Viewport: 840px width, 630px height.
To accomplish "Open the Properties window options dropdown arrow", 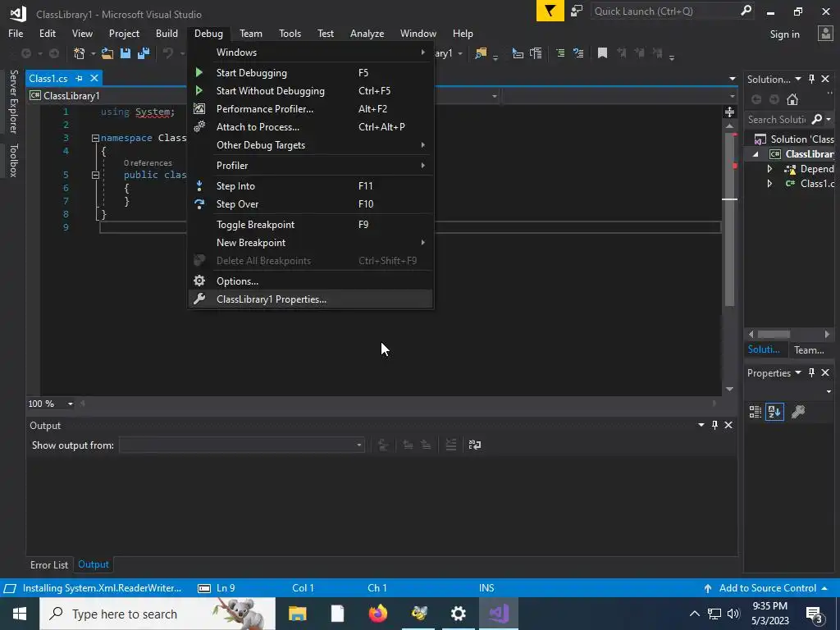I will pyautogui.click(x=798, y=372).
